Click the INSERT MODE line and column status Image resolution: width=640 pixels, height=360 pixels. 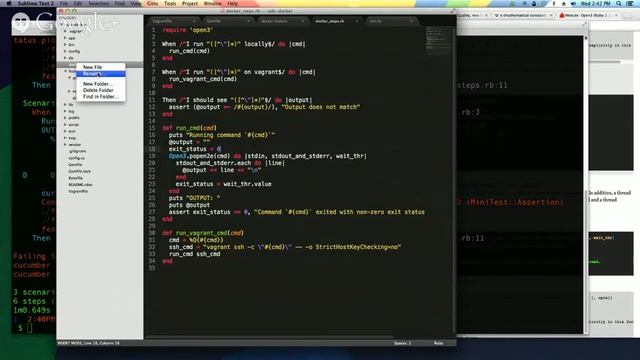[89, 343]
